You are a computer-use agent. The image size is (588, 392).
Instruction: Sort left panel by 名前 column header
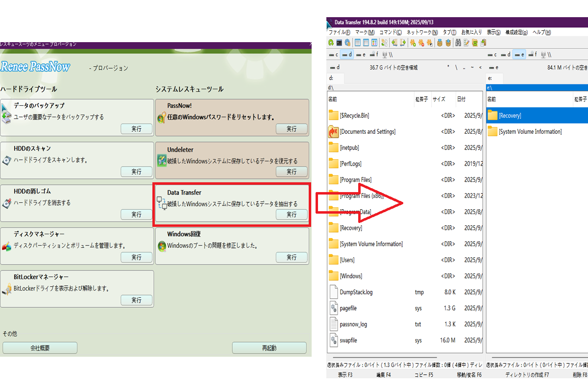(333, 99)
